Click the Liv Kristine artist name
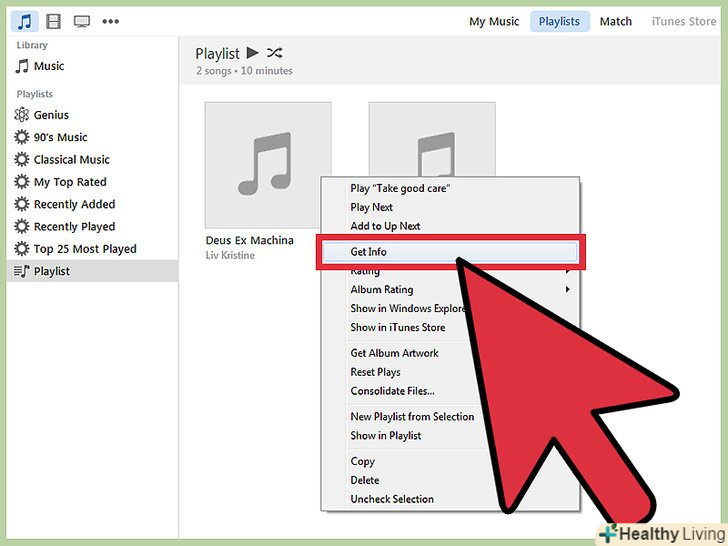 point(230,255)
